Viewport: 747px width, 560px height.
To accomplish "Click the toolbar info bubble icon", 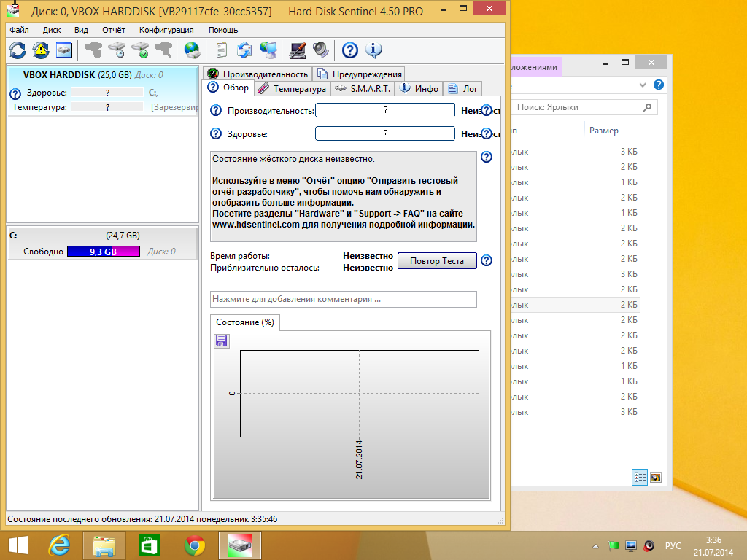I will (373, 50).
